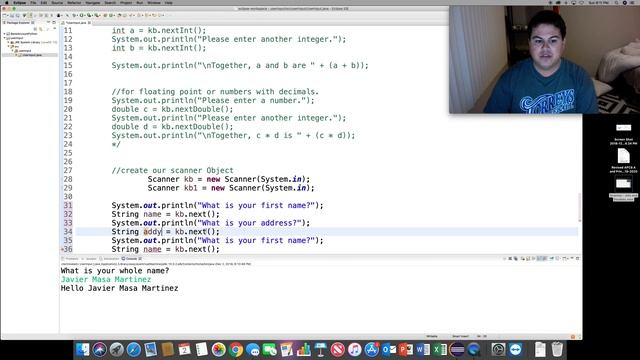Viewport: 640px width, 360px height.
Task: Open Calendar app in the Dock
Action: pos(184,350)
